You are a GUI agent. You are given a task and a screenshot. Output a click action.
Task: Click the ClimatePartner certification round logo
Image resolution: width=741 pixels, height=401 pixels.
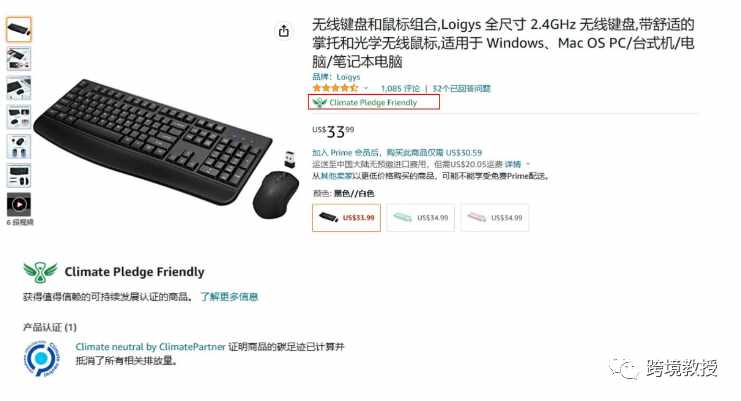(42, 358)
